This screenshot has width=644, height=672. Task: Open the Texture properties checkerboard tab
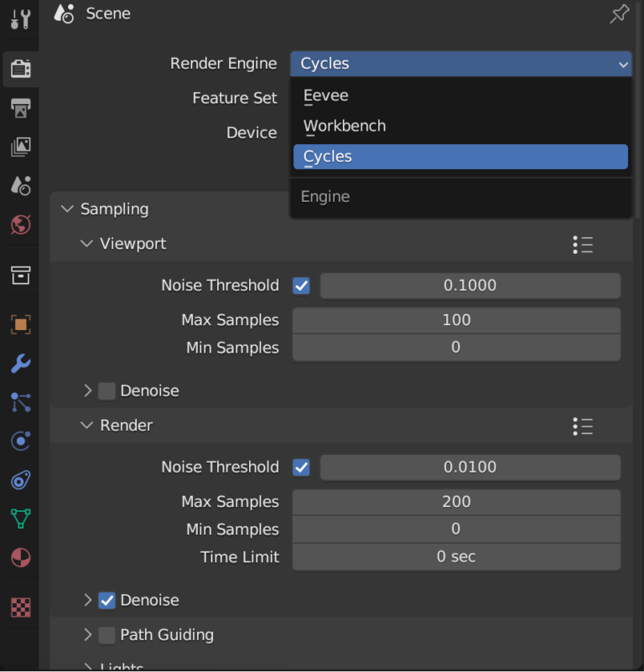(x=20, y=607)
